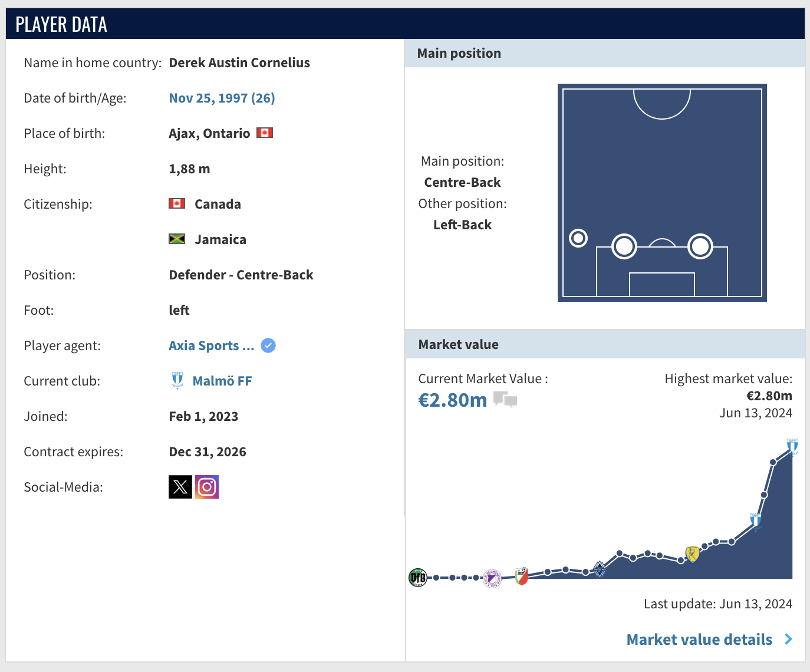The width and height of the screenshot is (810, 672).
Task: Click the purple club crest on chart
Action: 492,578
